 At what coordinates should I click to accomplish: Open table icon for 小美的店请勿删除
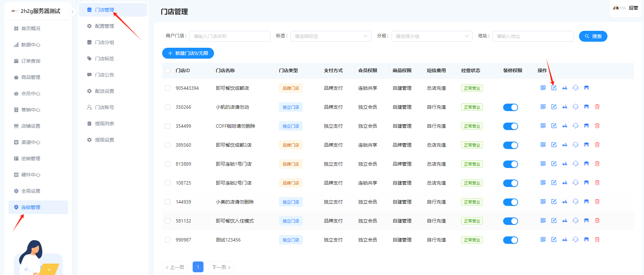pyautogui.click(x=586, y=202)
